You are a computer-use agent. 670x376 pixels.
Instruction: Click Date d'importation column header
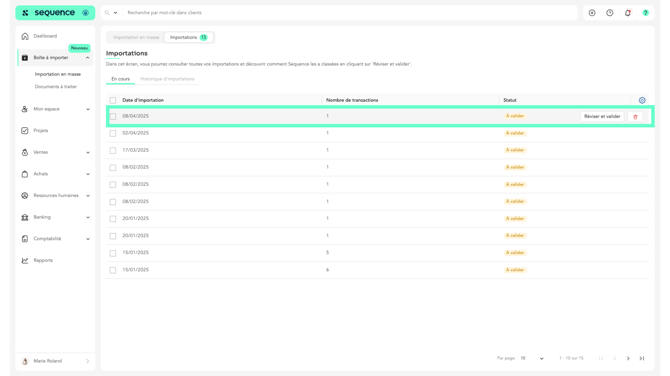click(143, 100)
